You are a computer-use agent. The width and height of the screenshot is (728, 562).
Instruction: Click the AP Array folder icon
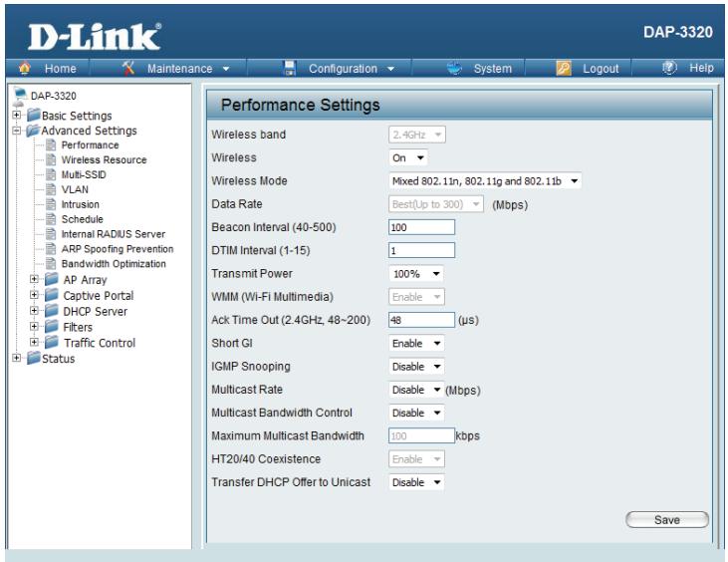click(52, 279)
